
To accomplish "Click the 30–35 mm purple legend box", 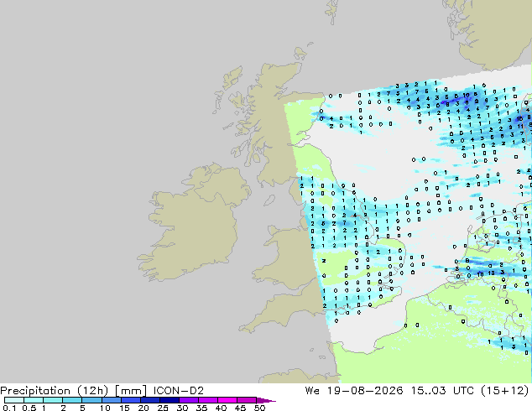I will (189, 400).
